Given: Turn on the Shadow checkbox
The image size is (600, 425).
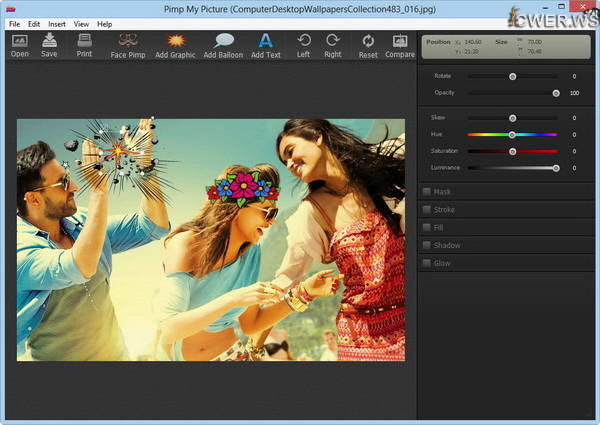Looking at the screenshot, I should pos(426,245).
